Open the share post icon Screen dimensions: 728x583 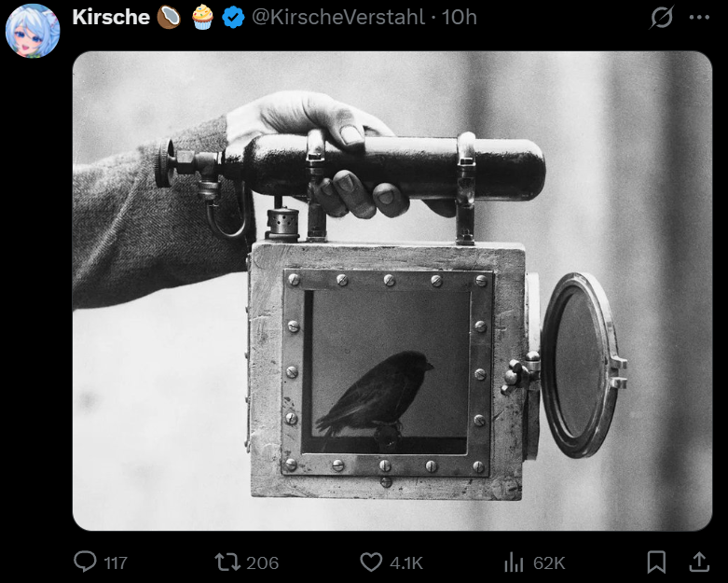[699, 562]
